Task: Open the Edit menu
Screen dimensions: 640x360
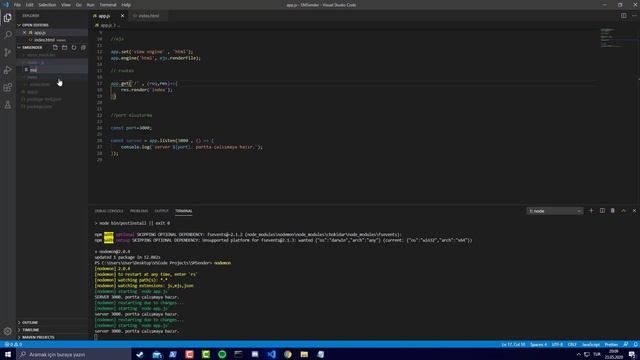Action: pos(29,5)
